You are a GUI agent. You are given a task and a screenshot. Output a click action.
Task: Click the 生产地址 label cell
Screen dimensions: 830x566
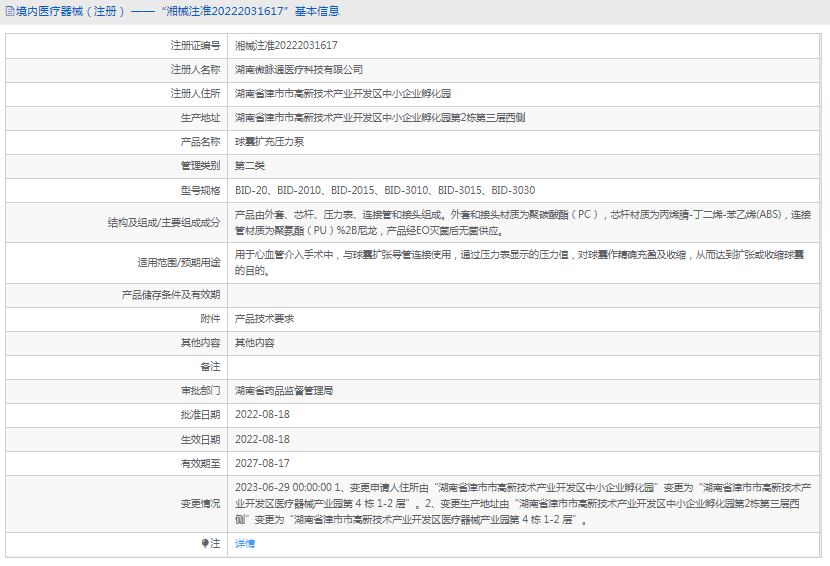[116, 118]
